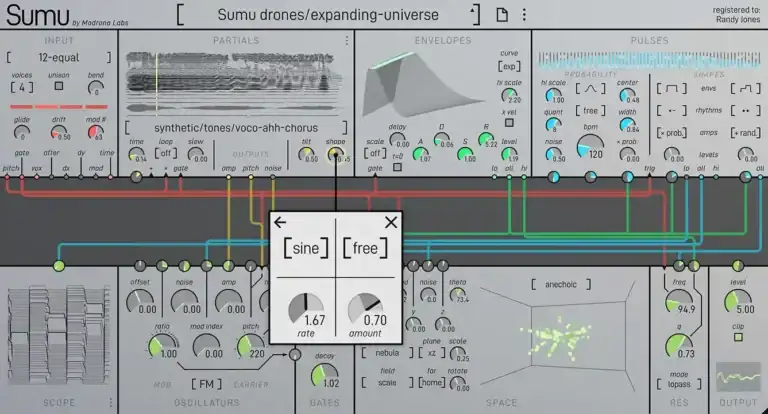Image resolution: width=768 pixels, height=414 pixels.
Task: Click the bend knob in Input
Action: [96, 89]
